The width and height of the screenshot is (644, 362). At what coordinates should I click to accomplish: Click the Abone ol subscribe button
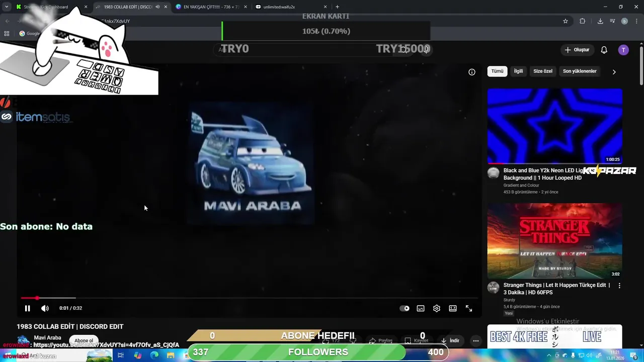(x=84, y=341)
